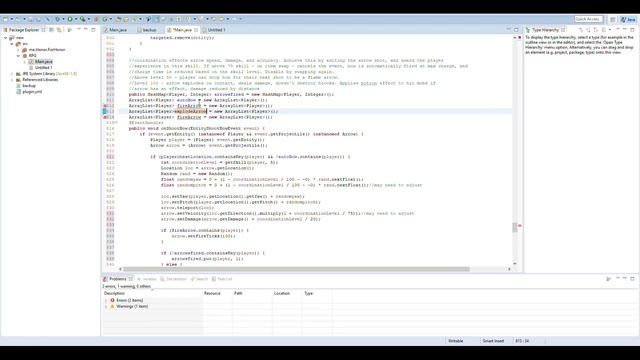640x360 pixels.
Task: Click the red error indicator in the overview ruler
Action: click(x=520, y=225)
